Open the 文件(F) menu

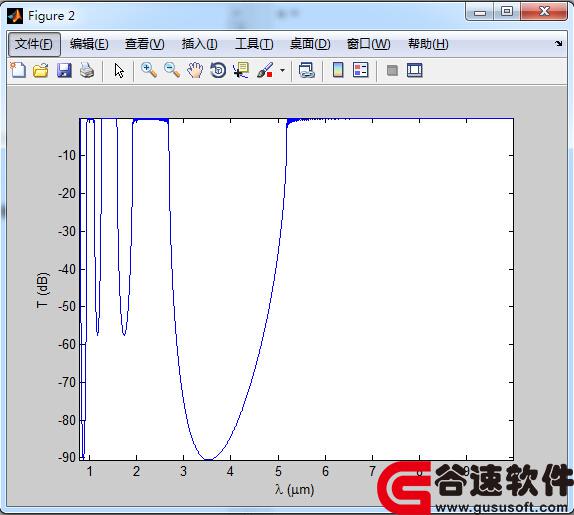[x=34, y=44]
